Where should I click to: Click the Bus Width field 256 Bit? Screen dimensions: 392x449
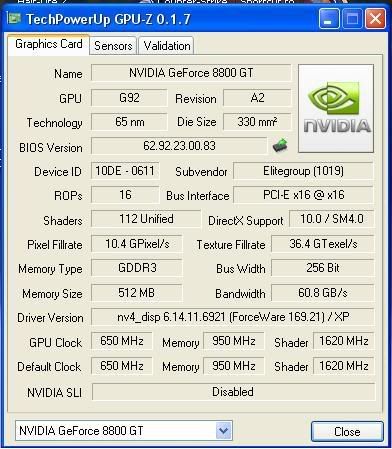(323, 268)
